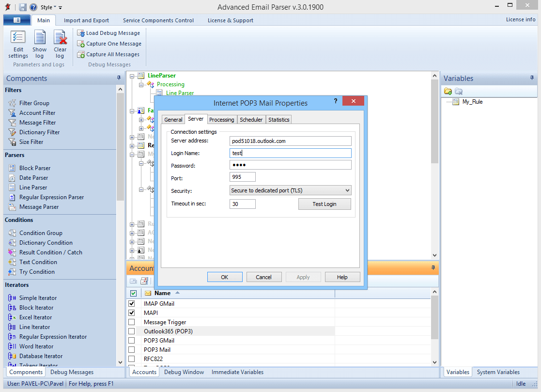This screenshot has width=541, height=392.
Task: Pin the Components panel
Action: (x=119, y=78)
